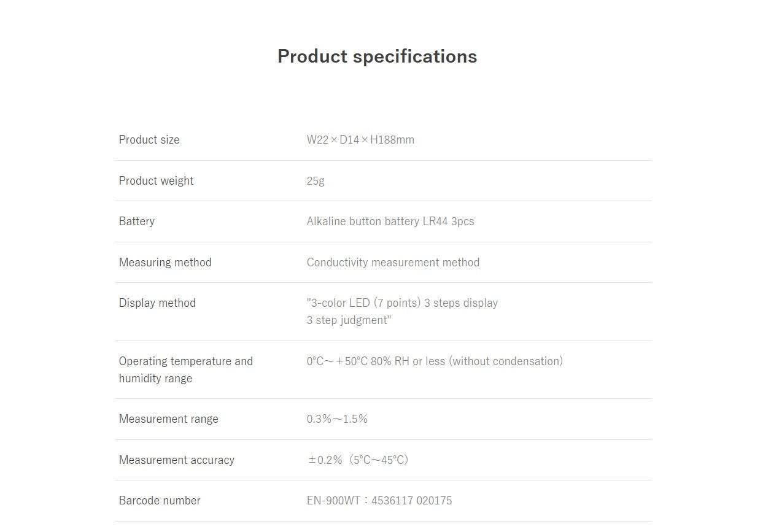This screenshot has height=532, width=763.
Task: Select the Measurement range label
Action: [169, 419]
